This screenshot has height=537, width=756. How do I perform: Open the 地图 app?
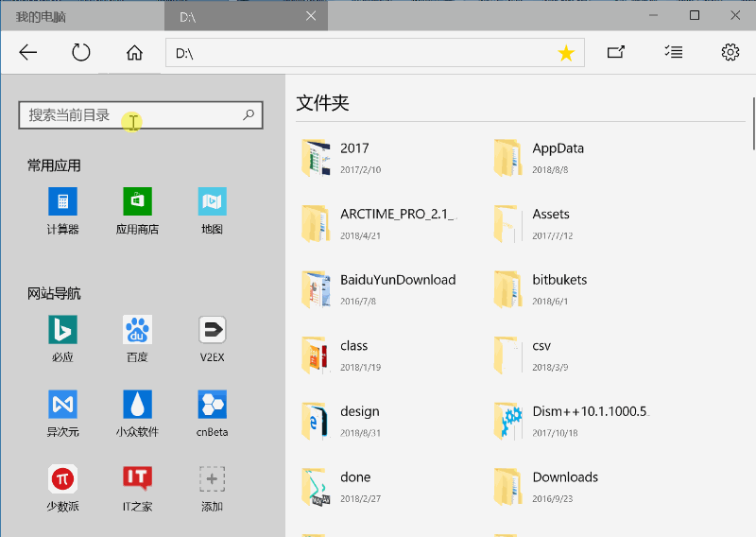pyautogui.click(x=212, y=211)
